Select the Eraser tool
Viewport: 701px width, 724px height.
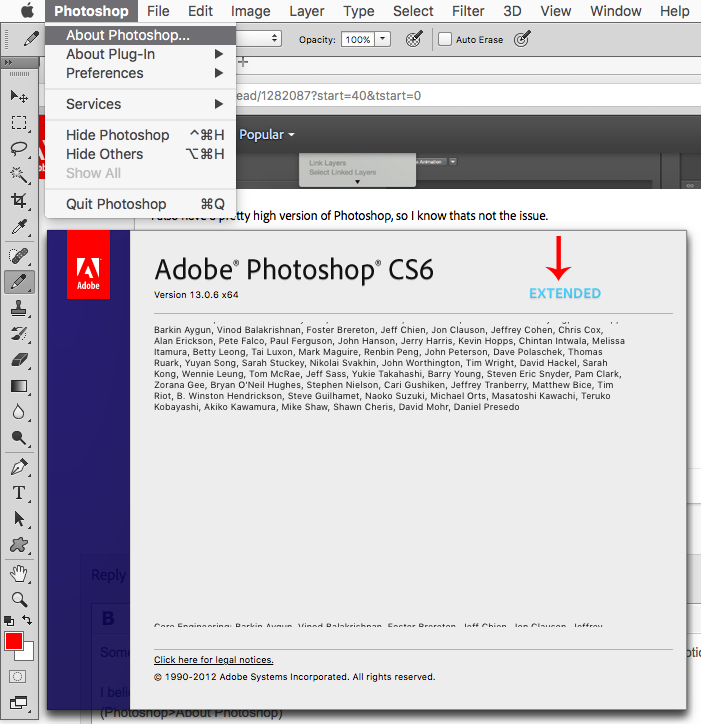tap(18, 360)
